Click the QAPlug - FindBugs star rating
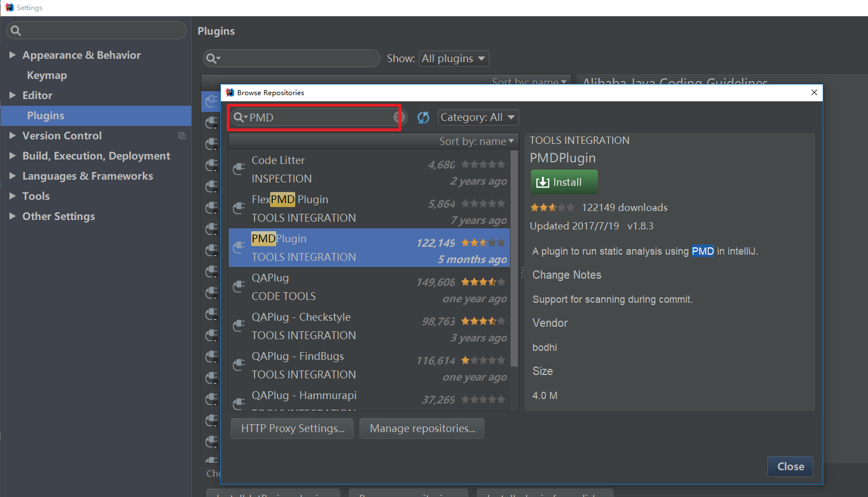Image resolution: width=868 pixels, height=497 pixels. 483,360
